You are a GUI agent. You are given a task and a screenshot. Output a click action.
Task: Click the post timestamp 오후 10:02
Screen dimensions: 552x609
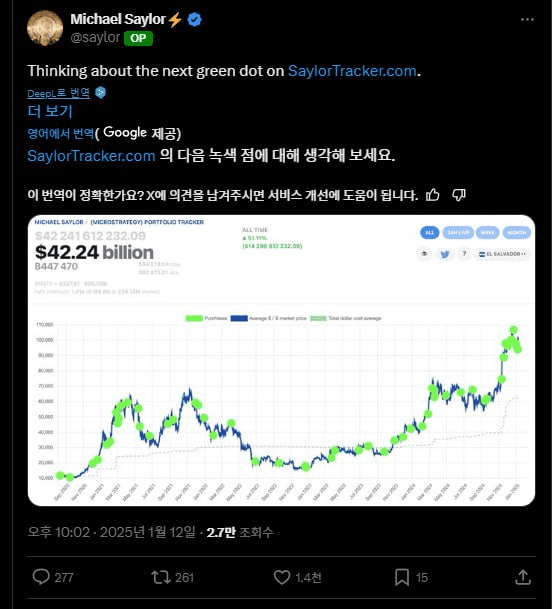point(59,532)
